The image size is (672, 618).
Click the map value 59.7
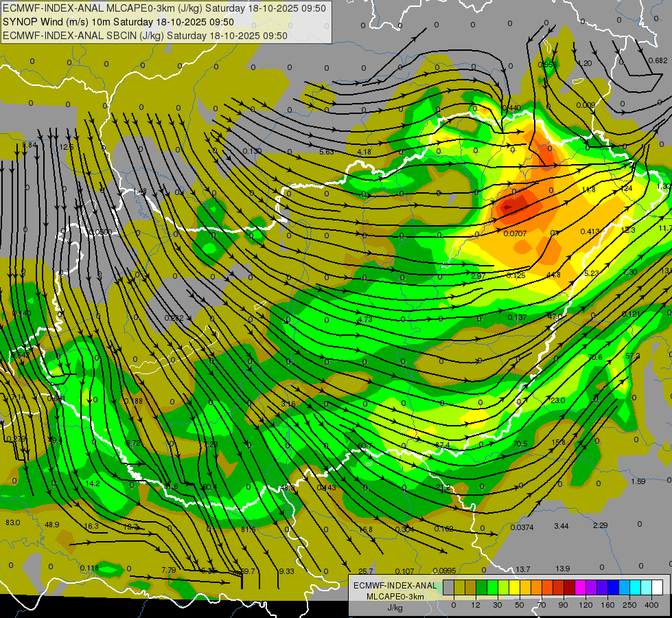point(248,571)
